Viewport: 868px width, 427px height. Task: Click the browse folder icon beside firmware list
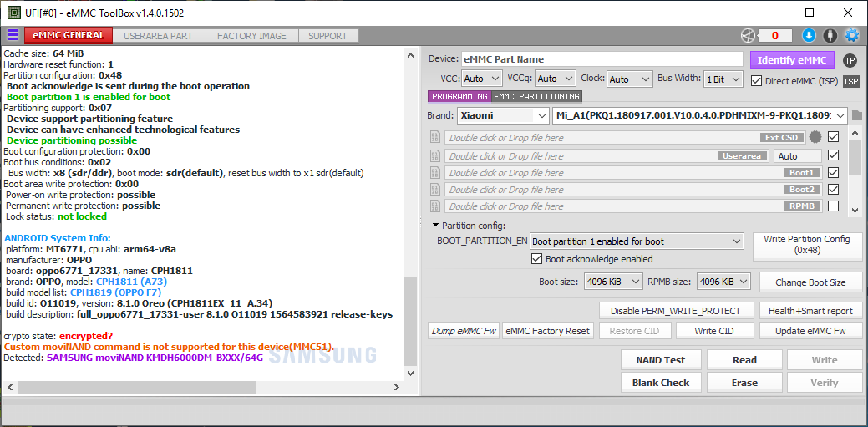pyautogui.click(x=857, y=116)
